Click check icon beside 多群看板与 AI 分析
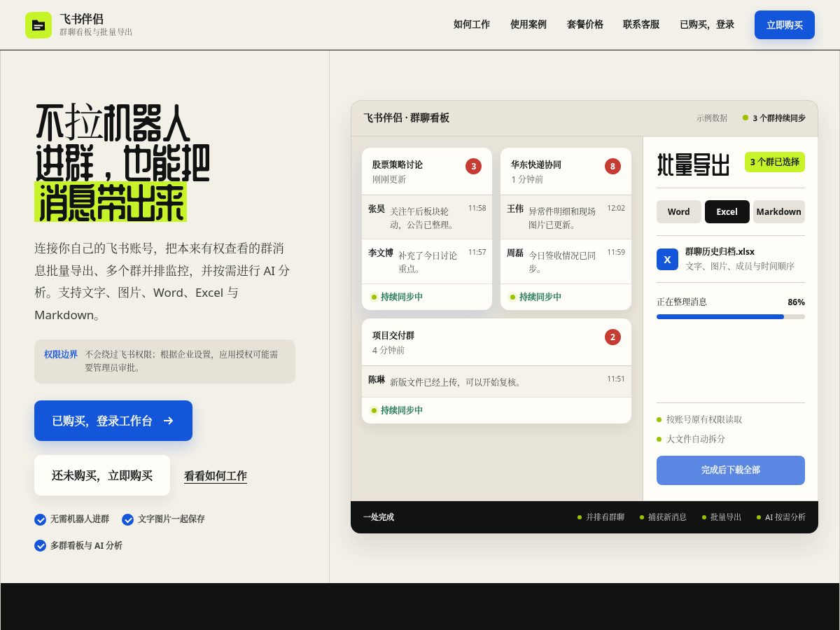 [x=41, y=545]
